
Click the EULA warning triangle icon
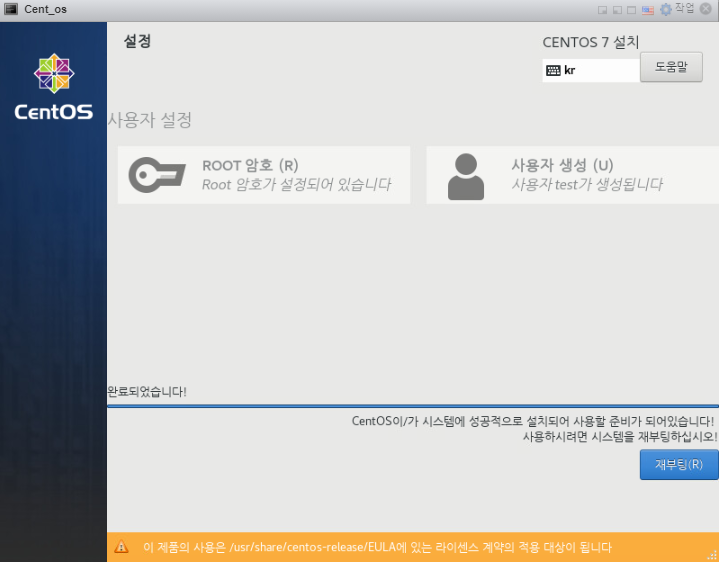(x=121, y=546)
